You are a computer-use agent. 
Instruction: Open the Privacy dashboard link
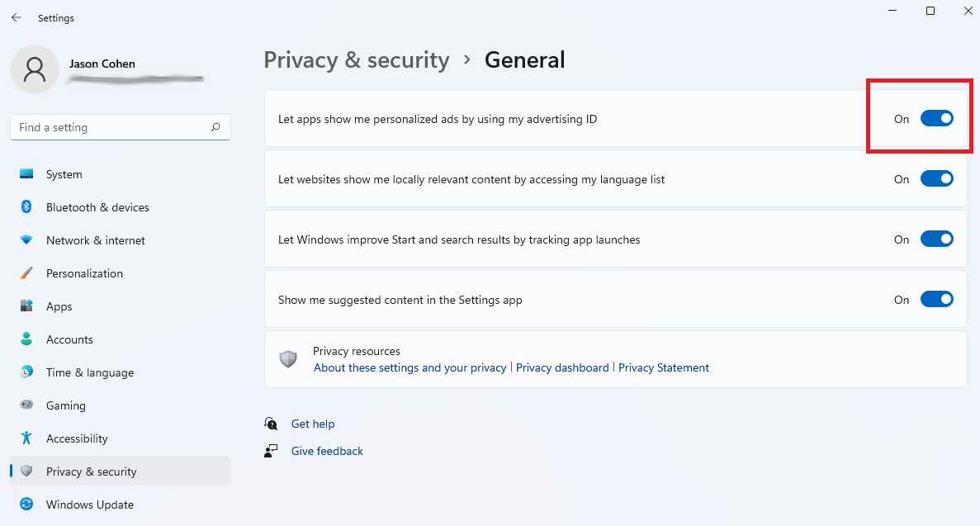(x=562, y=368)
